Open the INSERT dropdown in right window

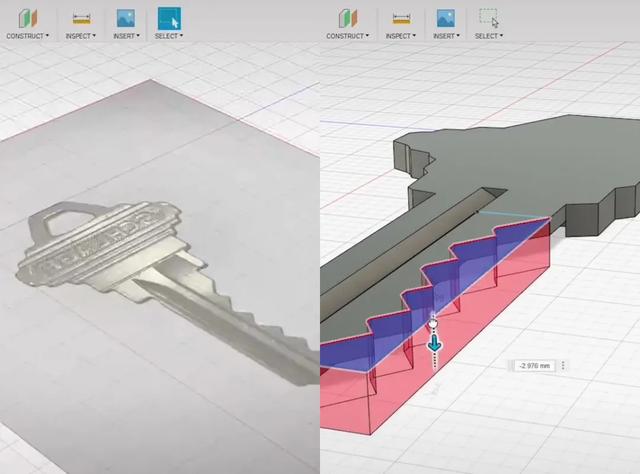447,36
